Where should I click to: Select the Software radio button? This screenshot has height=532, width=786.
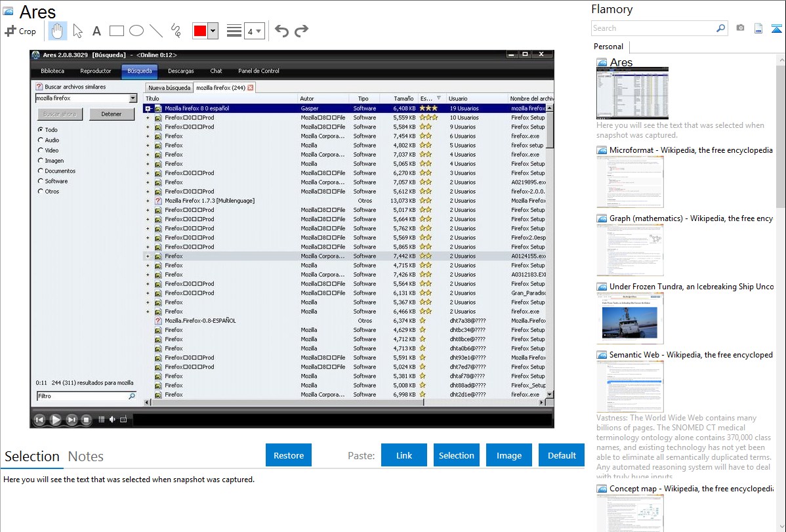(x=41, y=181)
